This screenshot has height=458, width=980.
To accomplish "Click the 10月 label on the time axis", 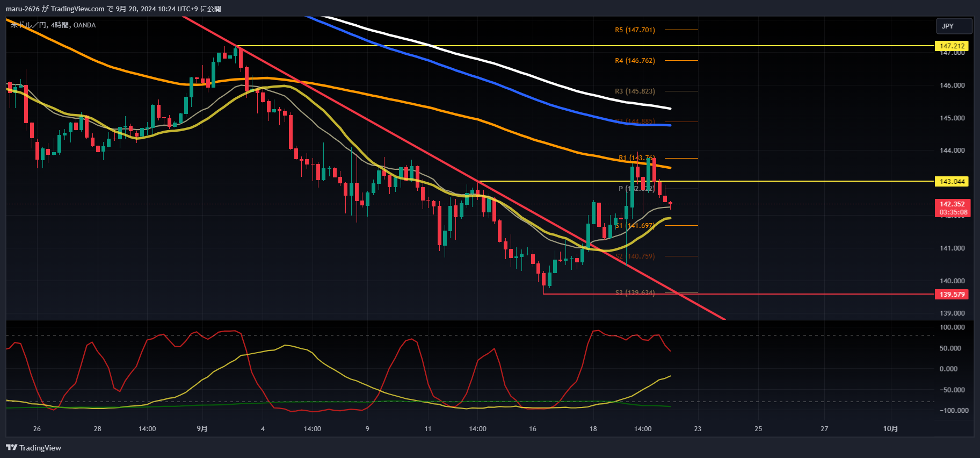I will tap(890, 429).
